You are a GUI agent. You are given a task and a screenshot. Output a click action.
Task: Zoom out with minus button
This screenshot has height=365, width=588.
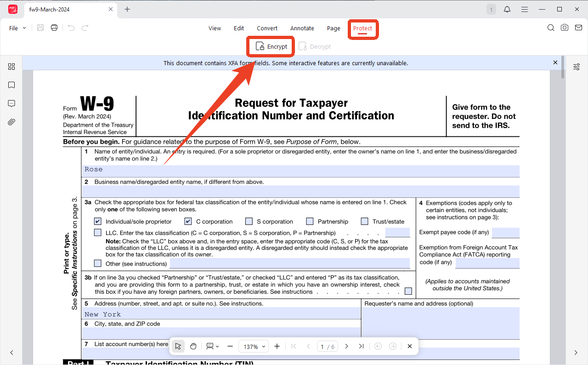[x=230, y=346]
